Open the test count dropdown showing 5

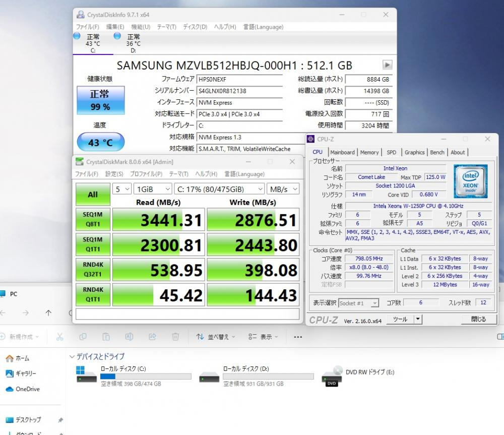[122, 189]
